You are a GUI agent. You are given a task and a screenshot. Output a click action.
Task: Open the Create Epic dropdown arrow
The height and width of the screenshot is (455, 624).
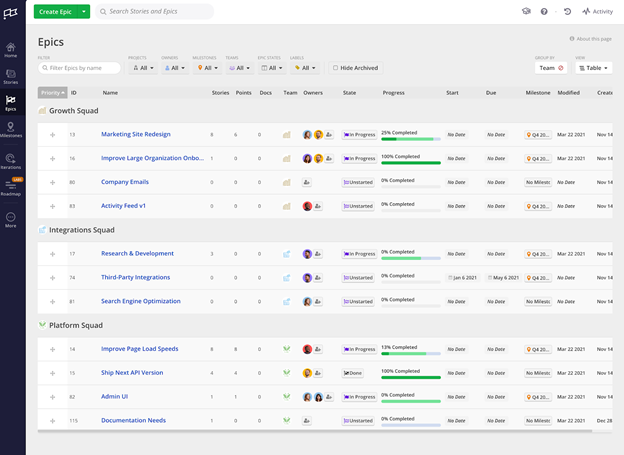point(84,12)
